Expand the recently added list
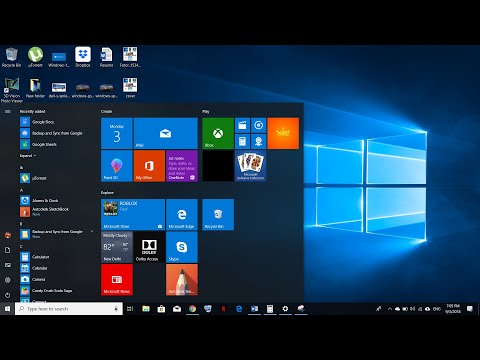This screenshot has width=480, height=360. coord(28,156)
